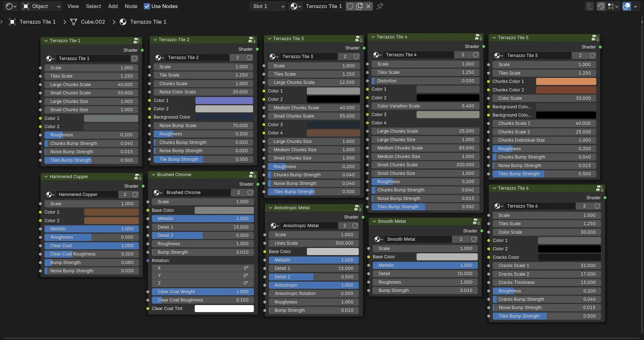Collapse the Terrazzo Tile 1 node

46,41
